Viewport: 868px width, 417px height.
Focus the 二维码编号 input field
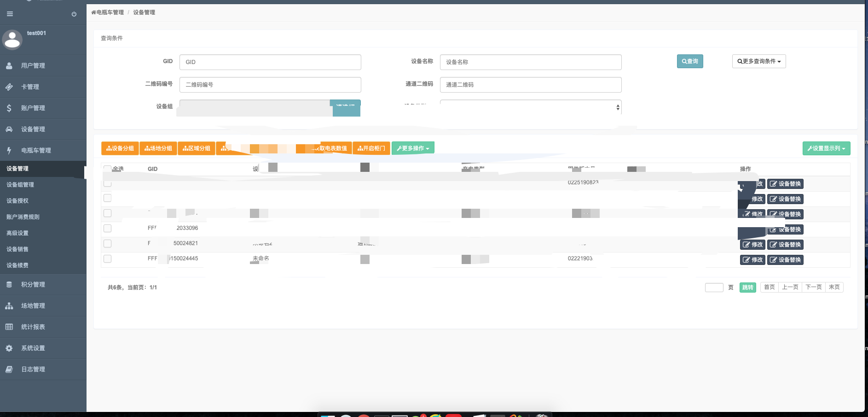point(270,85)
